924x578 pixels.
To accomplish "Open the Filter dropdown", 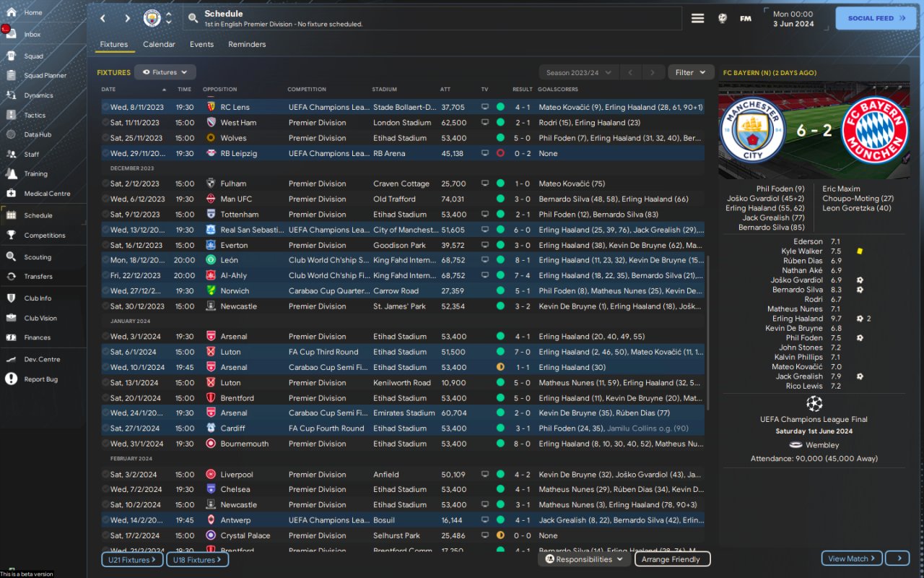I will [x=691, y=72].
